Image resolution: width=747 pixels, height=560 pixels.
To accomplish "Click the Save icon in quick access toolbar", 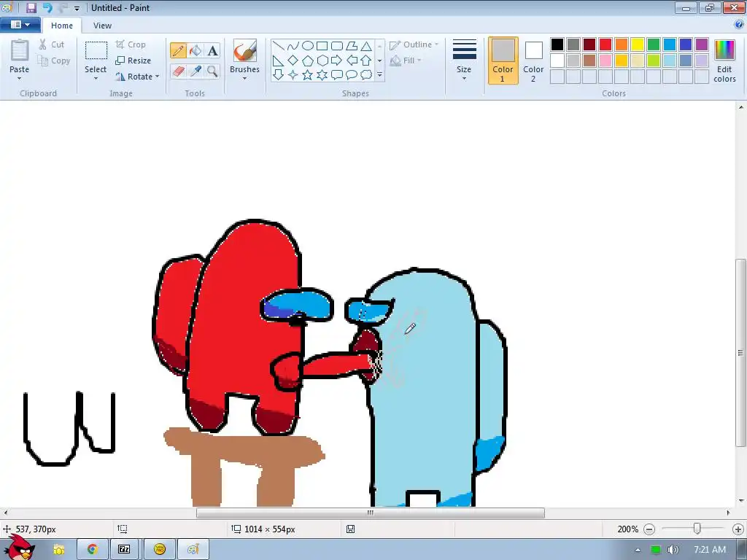I will click(31, 7).
